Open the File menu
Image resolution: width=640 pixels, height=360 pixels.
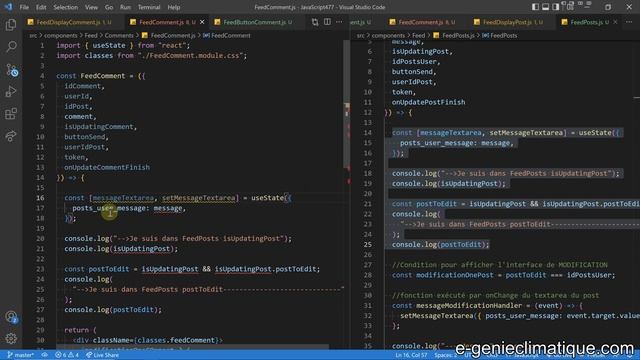pyautogui.click(x=24, y=7)
